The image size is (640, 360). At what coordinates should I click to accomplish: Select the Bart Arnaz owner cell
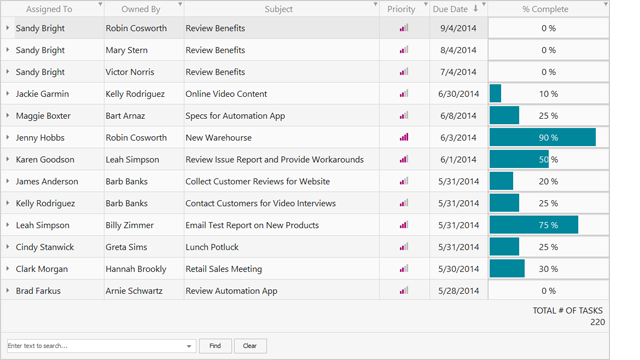pyautogui.click(x=144, y=116)
